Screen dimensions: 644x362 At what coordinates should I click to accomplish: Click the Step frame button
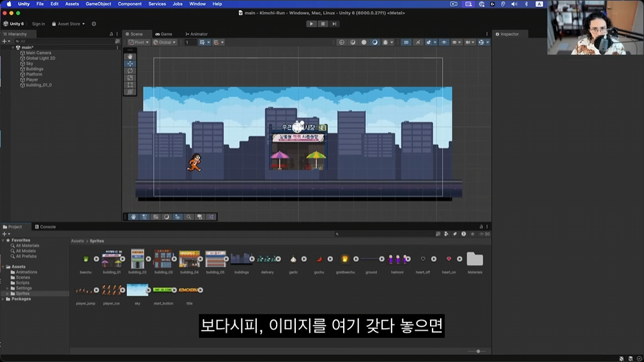(x=334, y=24)
